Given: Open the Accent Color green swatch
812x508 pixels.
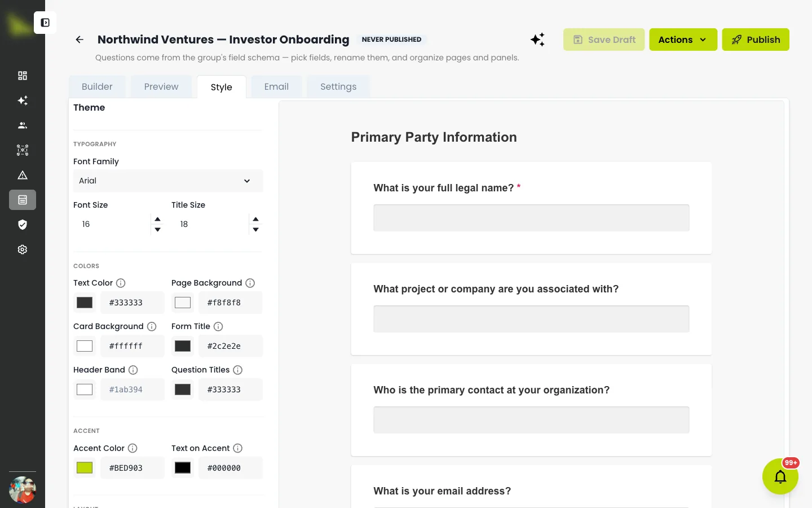Looking at the screenshot, I should point(85,468).
